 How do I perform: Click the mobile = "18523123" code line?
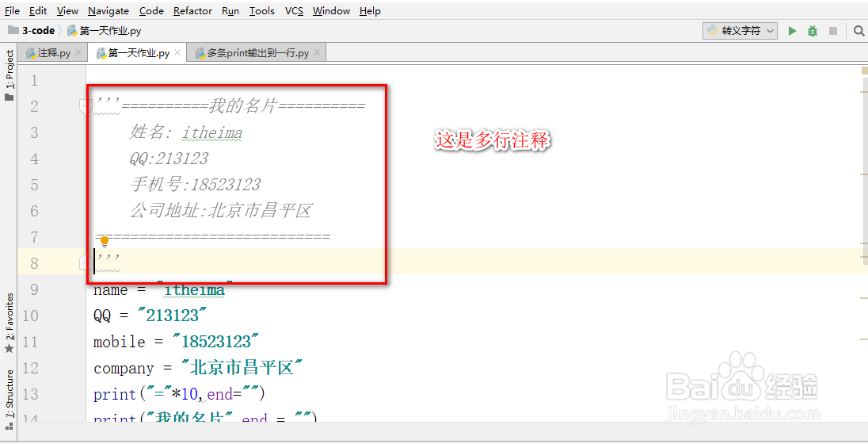click(x=176, y=342)
